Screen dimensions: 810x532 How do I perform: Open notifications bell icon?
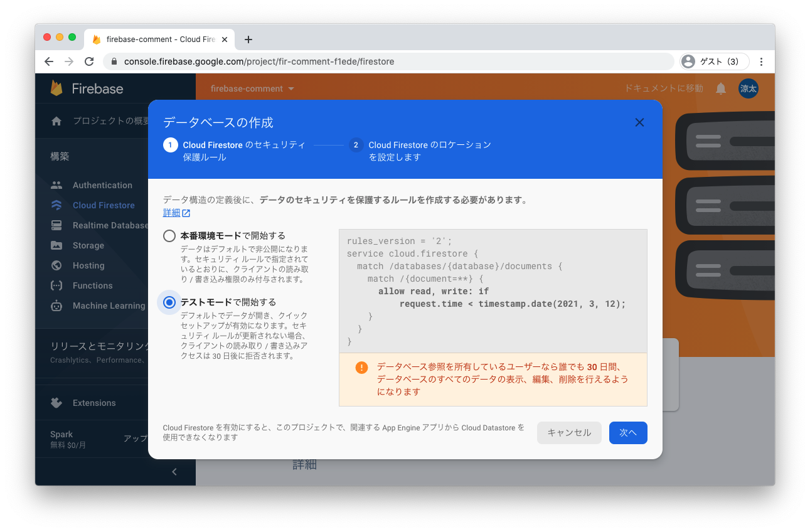click(x=721, y=88)
